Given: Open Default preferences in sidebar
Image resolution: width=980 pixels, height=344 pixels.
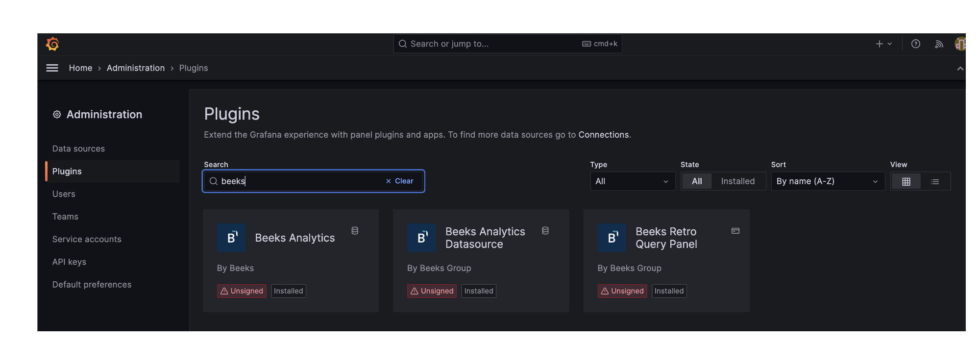Looking at the screenshot, I should coord(92,285).
